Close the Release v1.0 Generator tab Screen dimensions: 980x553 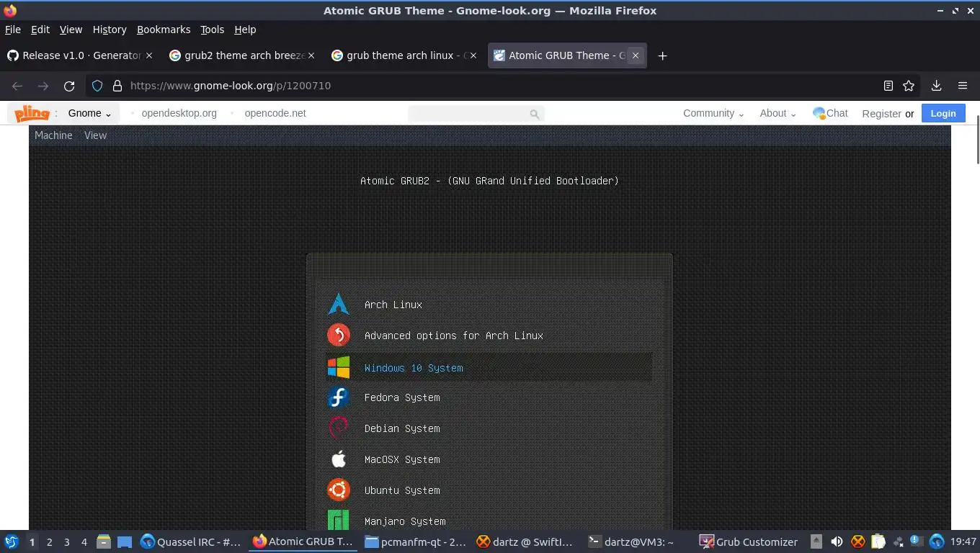pos(149,55)
